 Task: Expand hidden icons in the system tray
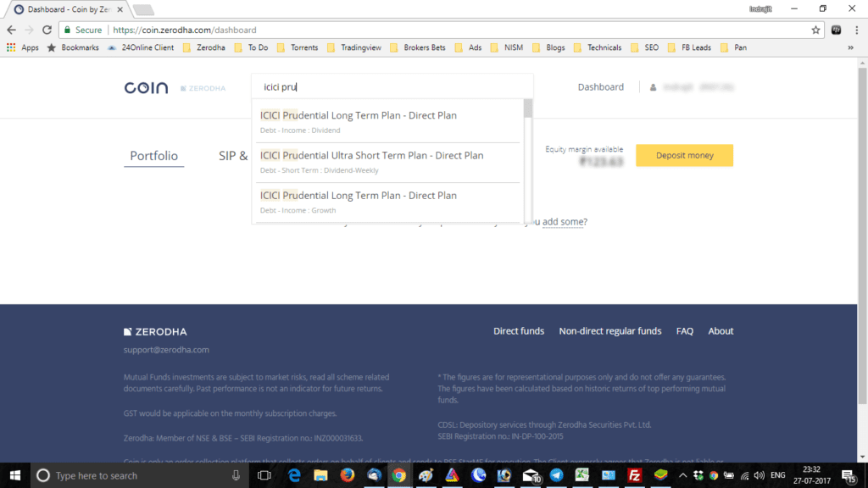pos(683,475)
